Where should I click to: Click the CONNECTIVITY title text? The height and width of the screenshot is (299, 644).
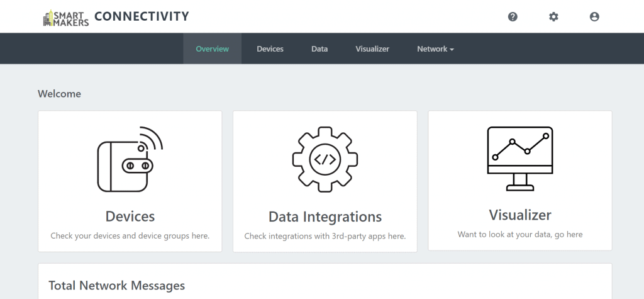[x=142, y=16]
